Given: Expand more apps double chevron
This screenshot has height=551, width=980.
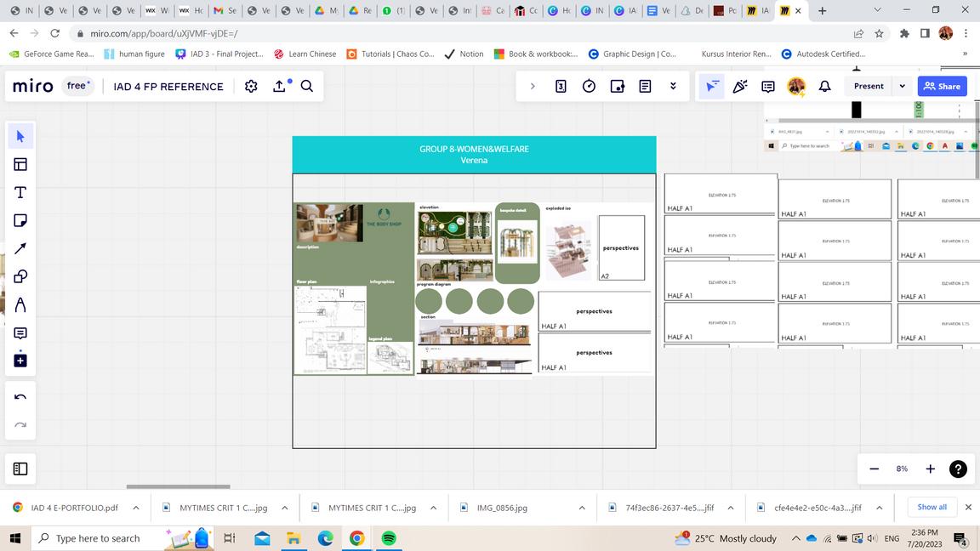Looking at the screenshot, I should (x=673, y=86).
